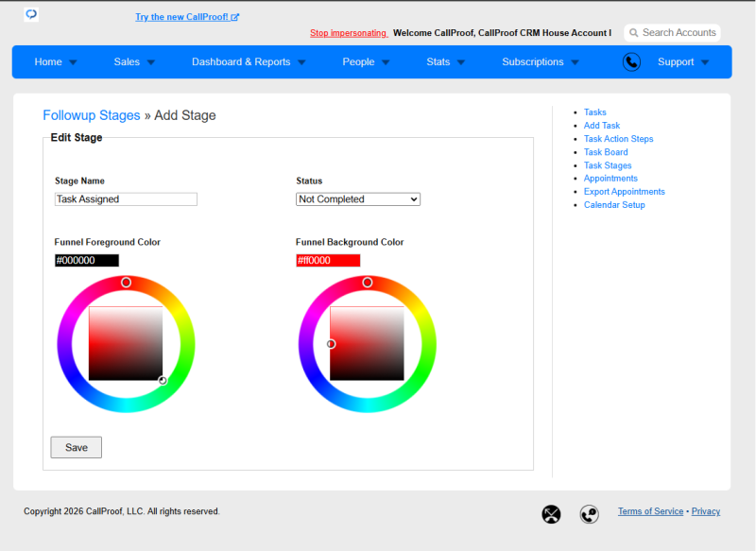The image size is (756, 551).
Task: Click the crossed tools icon in footer
Action: point(551,514)
